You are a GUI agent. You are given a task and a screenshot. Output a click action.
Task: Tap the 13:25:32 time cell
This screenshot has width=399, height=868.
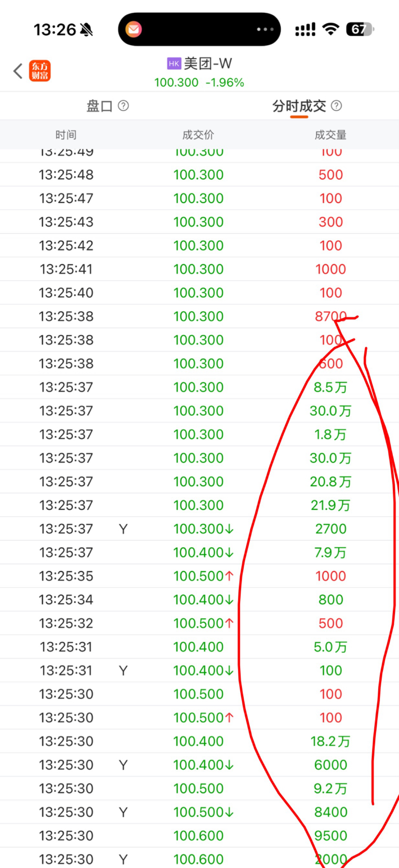[66, 623]
